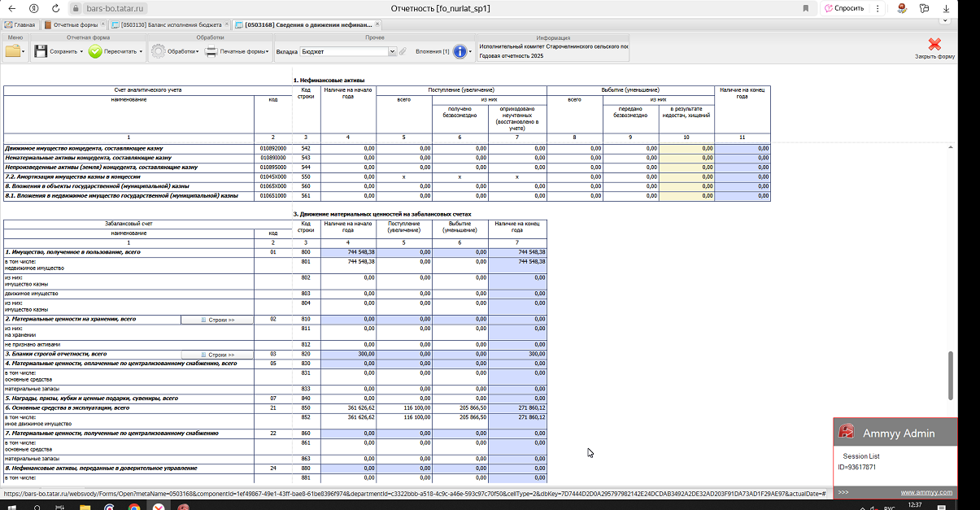Open the [0503130] Баланс исполнения бюджета tab
The height and width of the screenshot is (510, 980).
172,24
